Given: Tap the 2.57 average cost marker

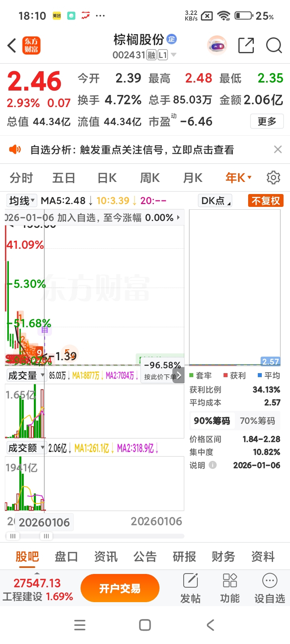Looking at the screenshot, I should [271, 361].
